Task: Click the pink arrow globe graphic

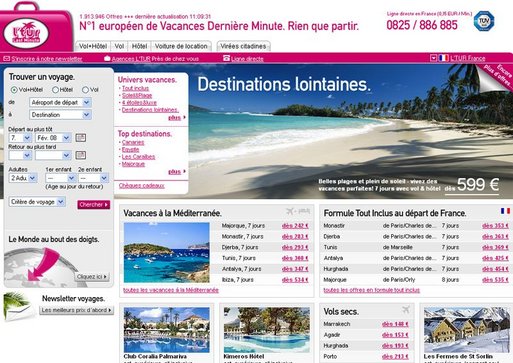Action: tap(43, 266)
